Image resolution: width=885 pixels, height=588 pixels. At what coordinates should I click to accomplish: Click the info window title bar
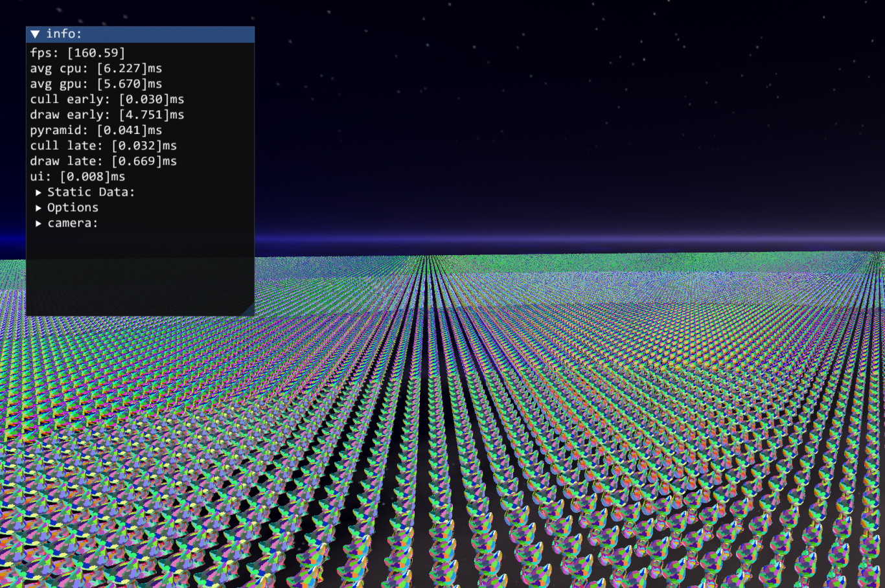click(x=140, y=34)
